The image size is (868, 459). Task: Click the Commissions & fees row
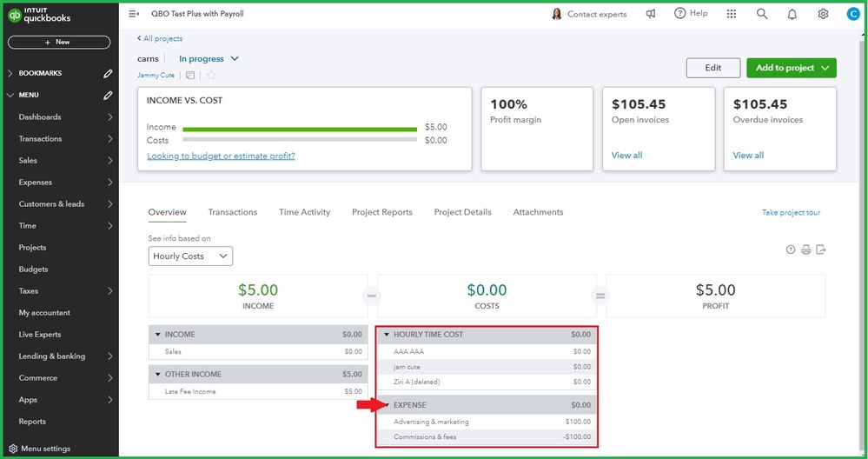[x=487, y=437]
